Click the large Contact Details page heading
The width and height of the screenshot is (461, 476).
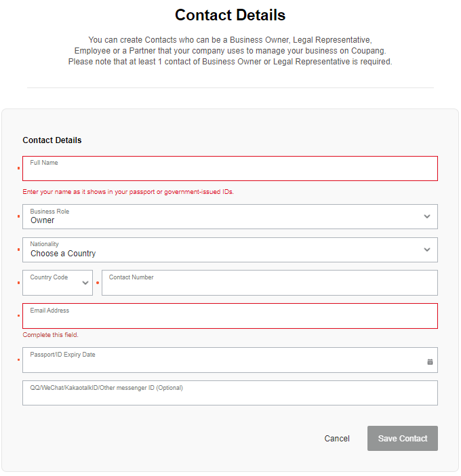click(230, 15)
